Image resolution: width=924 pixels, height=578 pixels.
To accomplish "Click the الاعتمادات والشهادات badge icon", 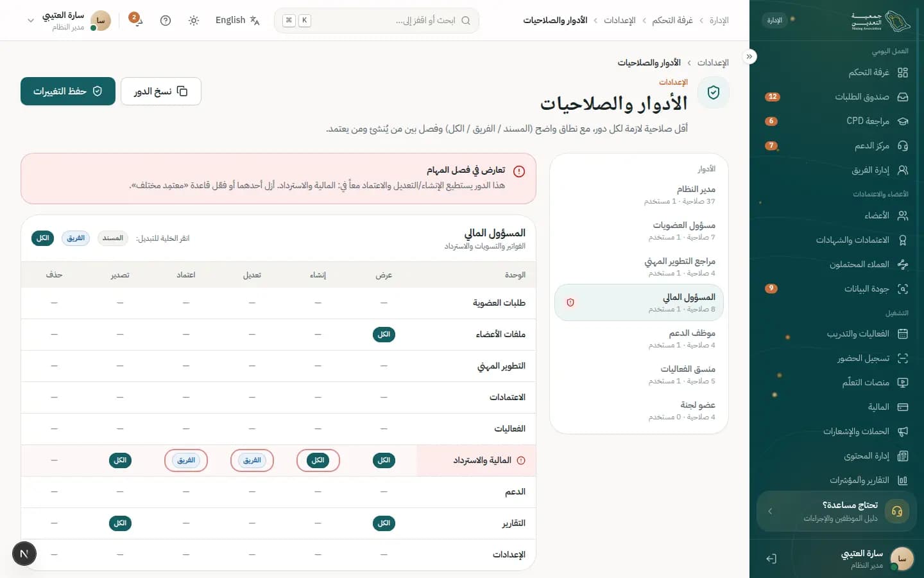I will coord(903,240).
